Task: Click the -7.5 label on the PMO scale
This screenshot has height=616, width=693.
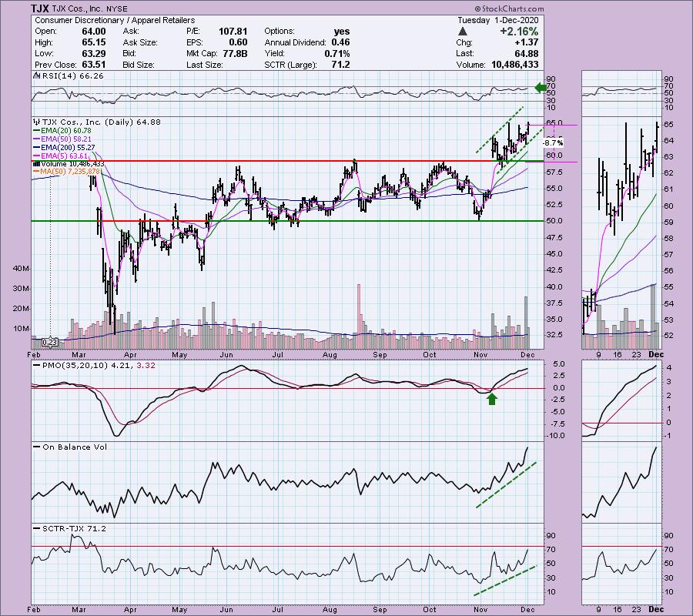Action: [x=556, y=424]
